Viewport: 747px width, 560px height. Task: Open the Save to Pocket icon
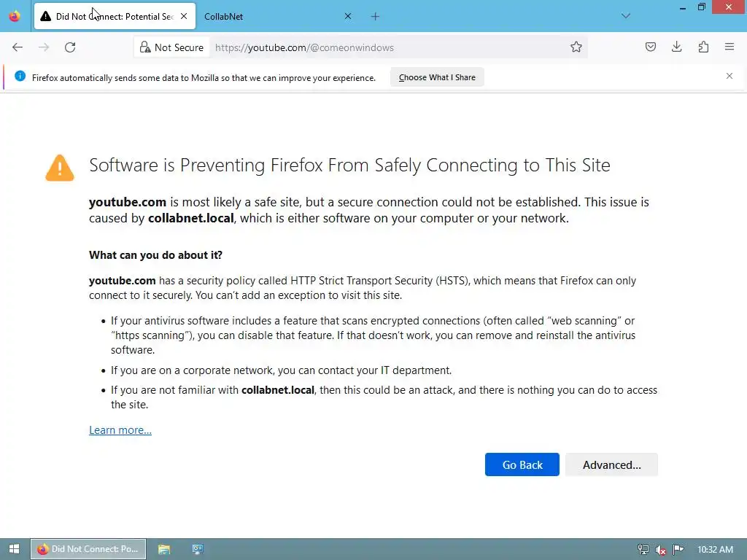[650, 47]
